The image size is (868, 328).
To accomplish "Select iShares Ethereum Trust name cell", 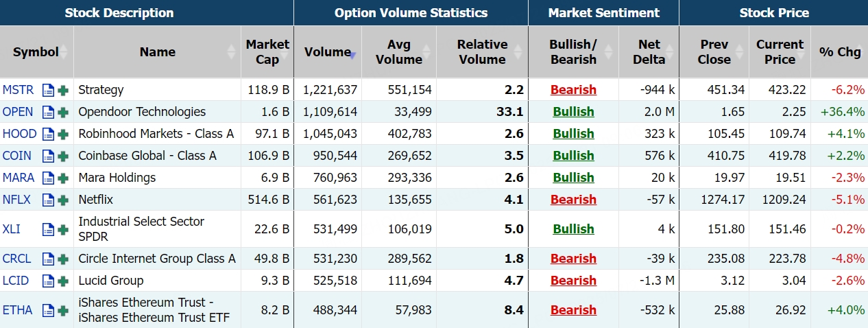I will (x=157, y=310).
